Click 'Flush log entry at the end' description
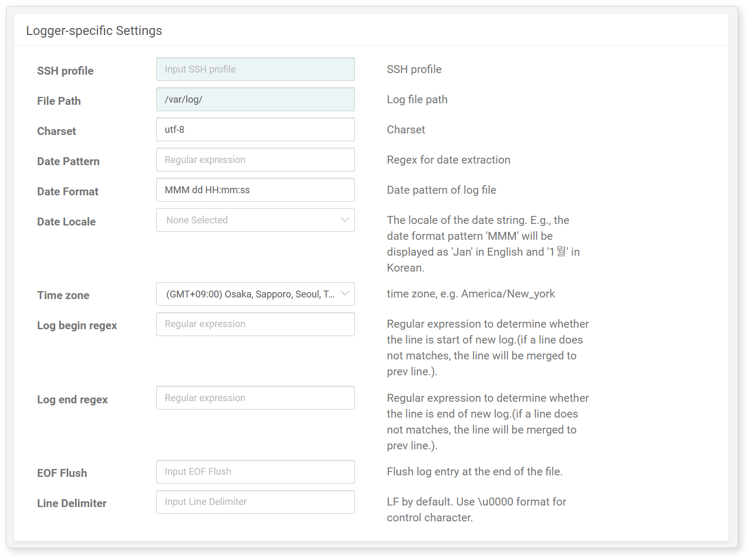Image resolution: width=750 pixels, height=560 pixels. point(475,472)
